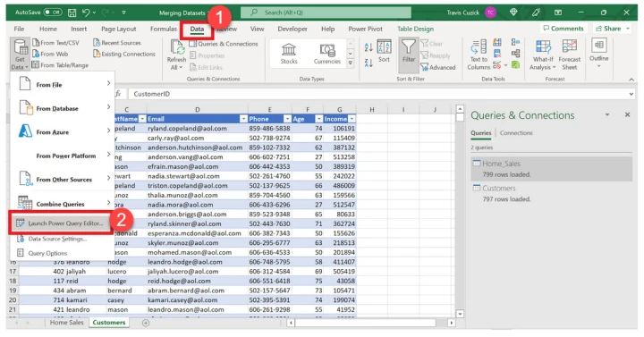
Task: Select the Data ribbon tab
Action: pos(197,29)
